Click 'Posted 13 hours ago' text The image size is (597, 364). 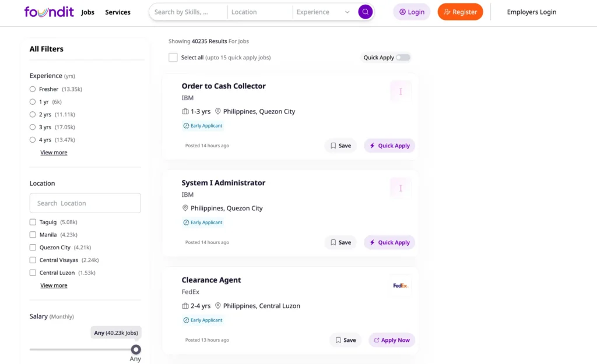tap(207, 340)
